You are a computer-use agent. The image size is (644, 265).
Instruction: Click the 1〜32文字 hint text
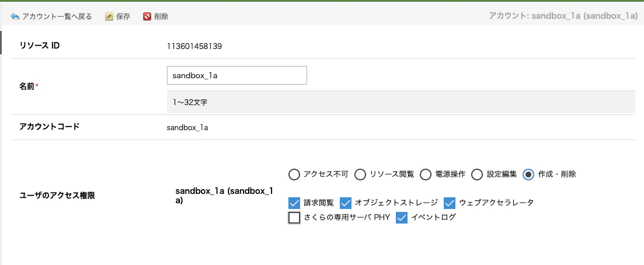click(190, 102)
